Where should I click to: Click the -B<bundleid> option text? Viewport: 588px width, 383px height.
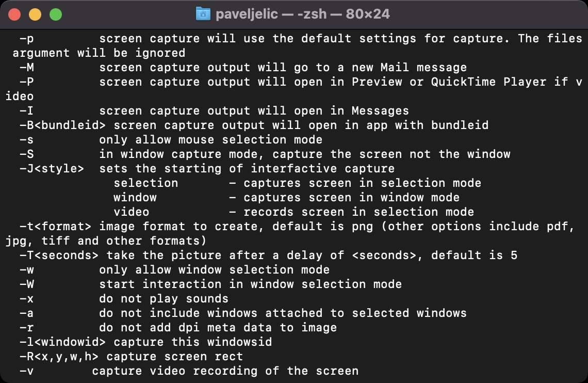point(63,125)
